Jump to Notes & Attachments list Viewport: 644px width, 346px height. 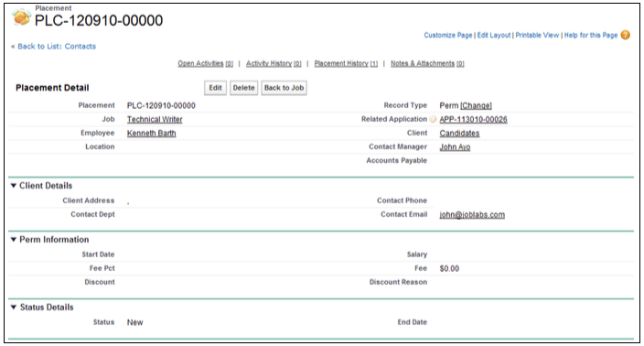[427, 64]
